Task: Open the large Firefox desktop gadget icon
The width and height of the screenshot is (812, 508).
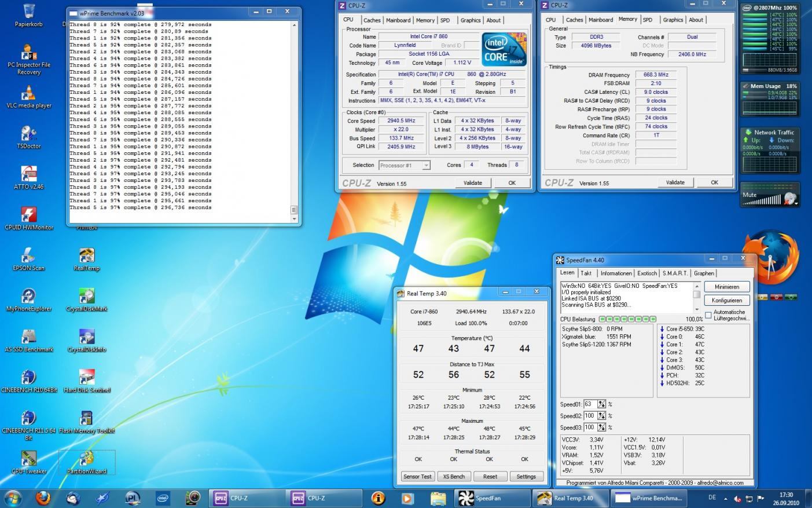Action: tap(771, 257)
